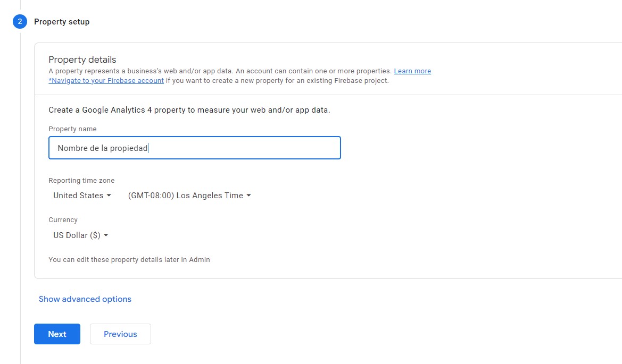Click the Currency label
The height and width of the screenshot is (364, 622).
[x=63, y=220]
